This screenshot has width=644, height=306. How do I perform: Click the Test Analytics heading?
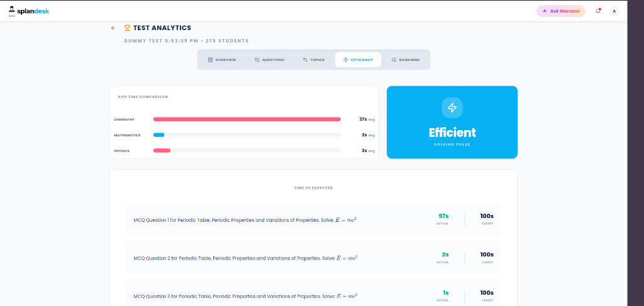pos(162,28)
